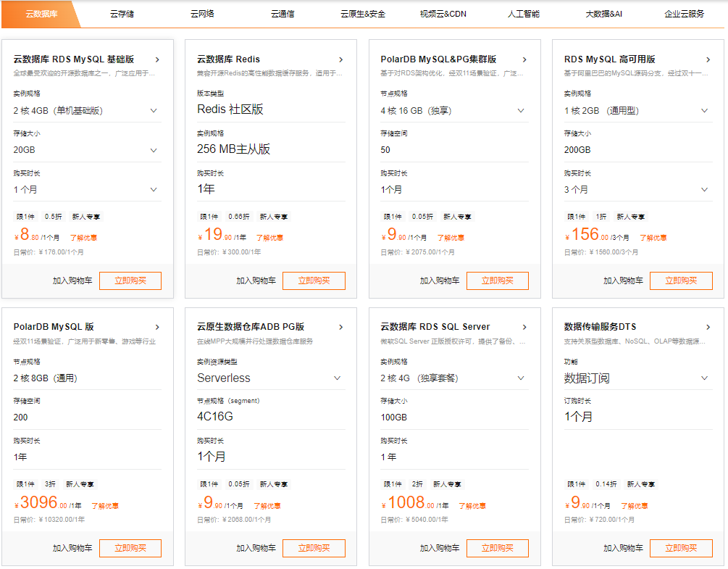Image resolution: width=728 pixels, height=569 pixels.
Task: Switch to the 云存储 tab
Action: tap(122, 14)
